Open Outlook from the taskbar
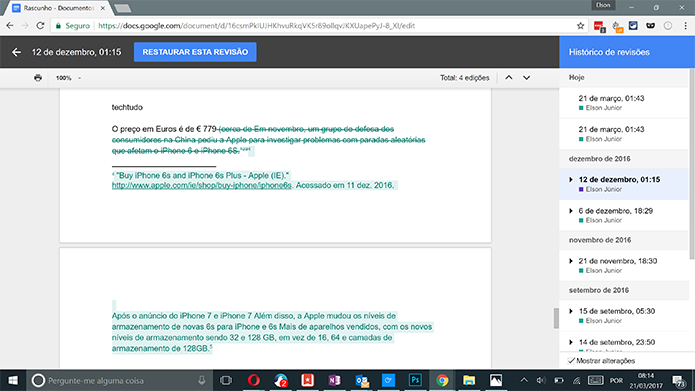Viewport: 695px width, 391px height. [x=362, y=380]
